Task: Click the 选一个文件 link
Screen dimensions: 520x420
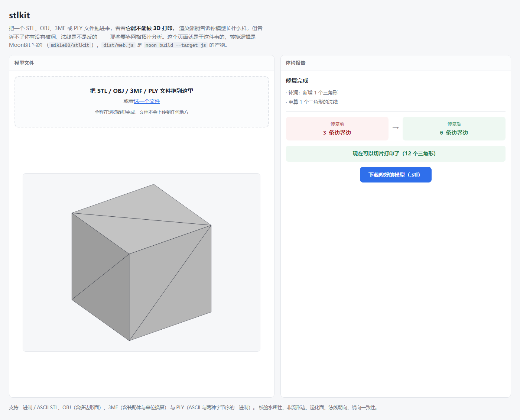Action: pos(147,101)
